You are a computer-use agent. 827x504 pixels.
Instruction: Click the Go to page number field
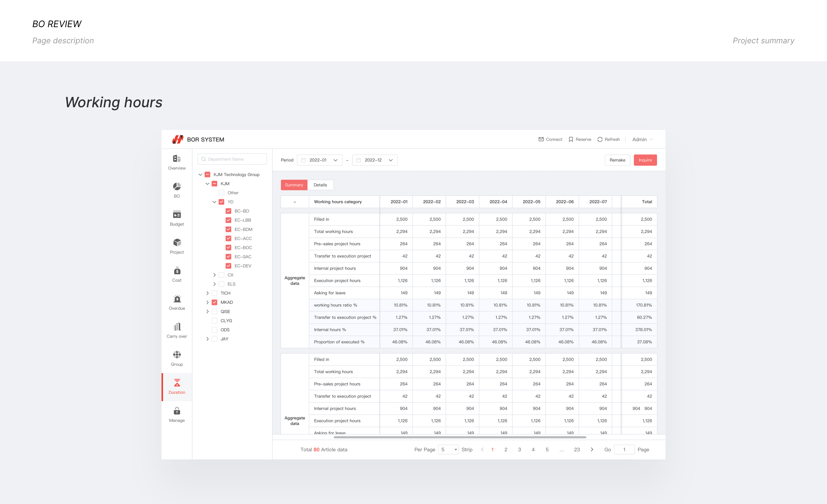click(x=624, y=449)
